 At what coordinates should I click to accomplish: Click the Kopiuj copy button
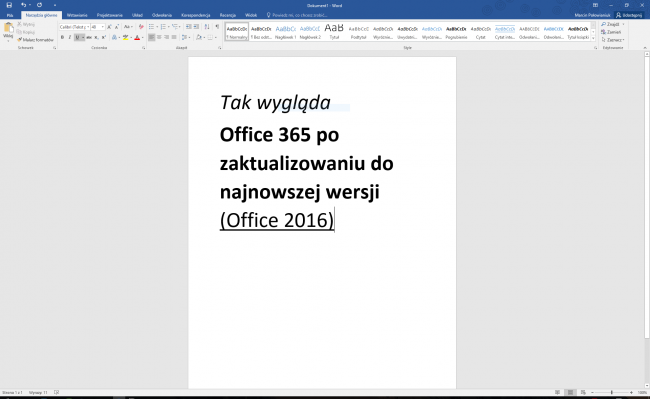click(26, 32)
